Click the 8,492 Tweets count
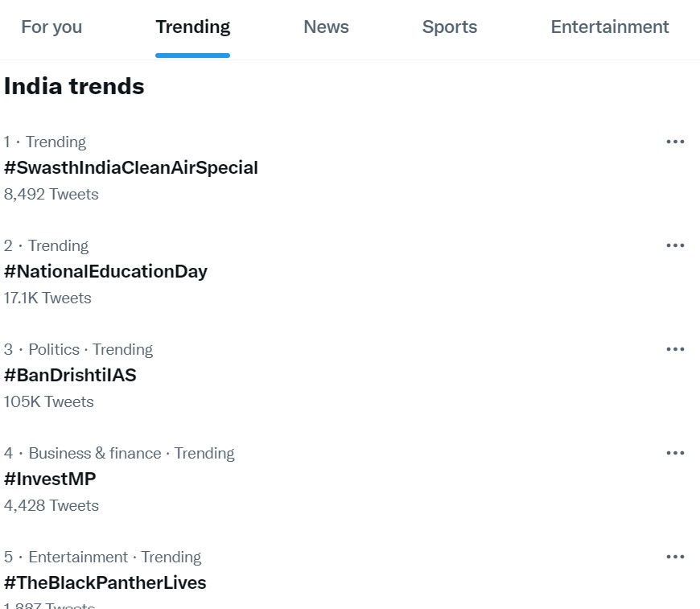 click(51, 195)
